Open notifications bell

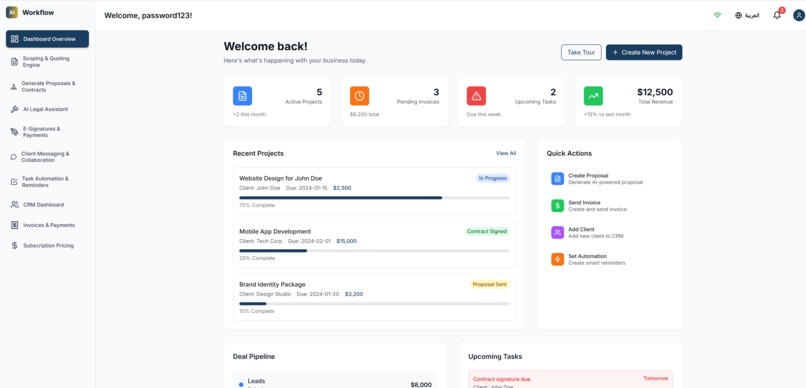pyautogui.click(x=777, y=15)
